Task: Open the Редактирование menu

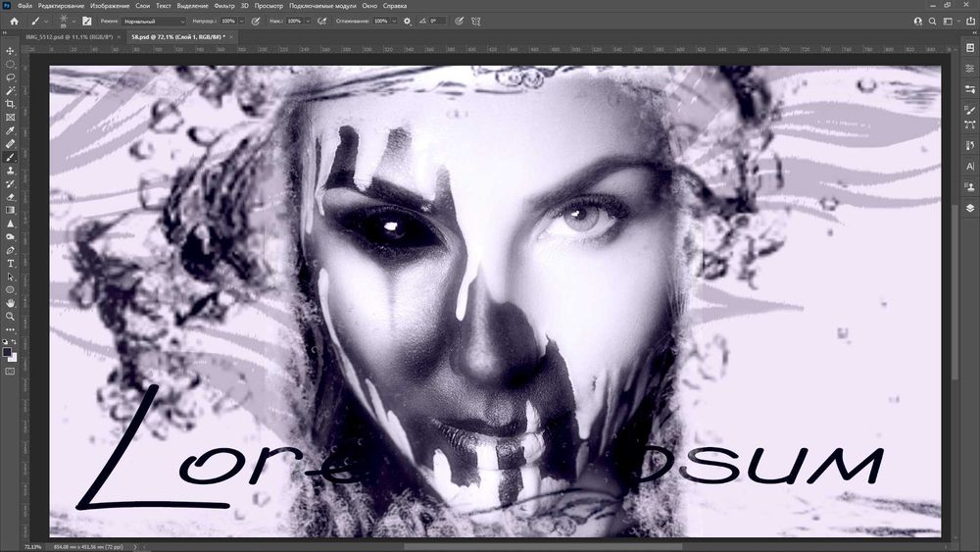Action: [x=61, y=6]
